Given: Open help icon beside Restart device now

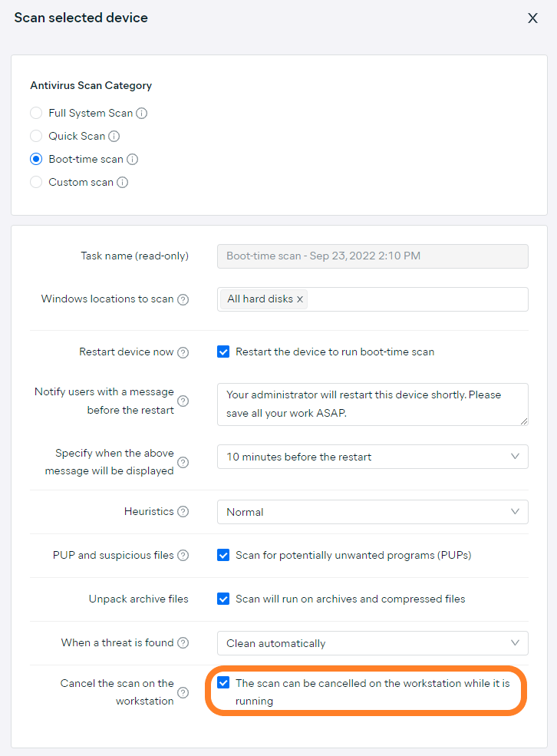Looking at the screenshot, I should tap(183, 353).
